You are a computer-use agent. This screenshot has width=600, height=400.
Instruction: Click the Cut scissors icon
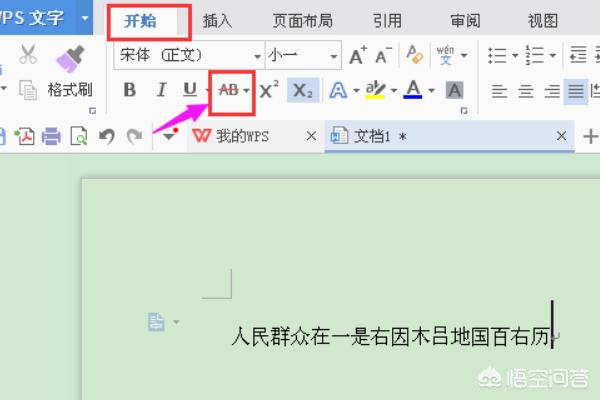(x=28, y=55)
